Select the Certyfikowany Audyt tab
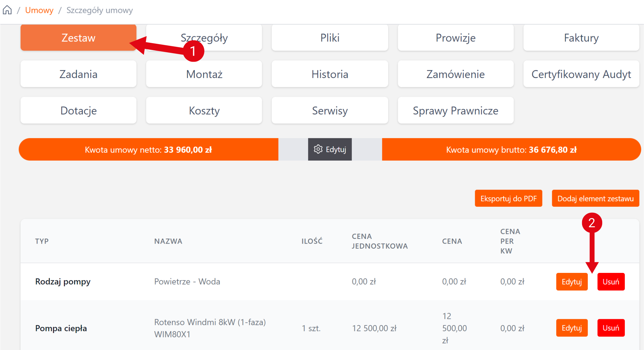644x350 pixels. [x=581, y=74]
